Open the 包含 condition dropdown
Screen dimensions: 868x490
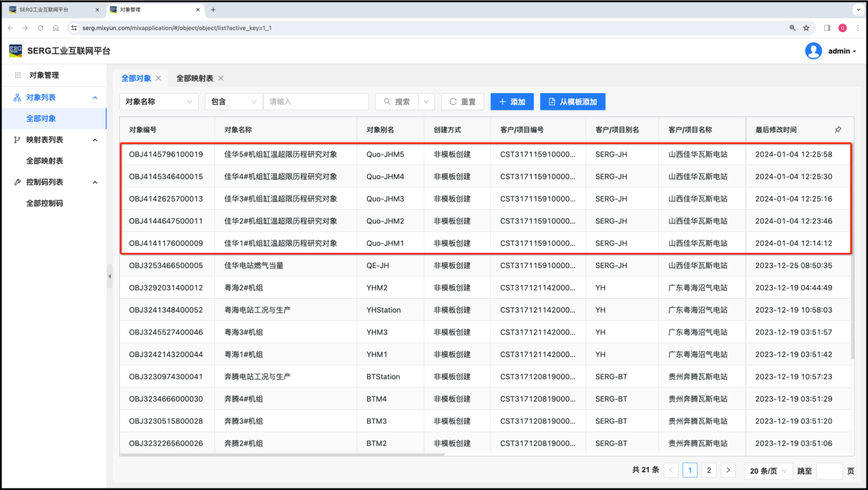(x=233, y=101)
